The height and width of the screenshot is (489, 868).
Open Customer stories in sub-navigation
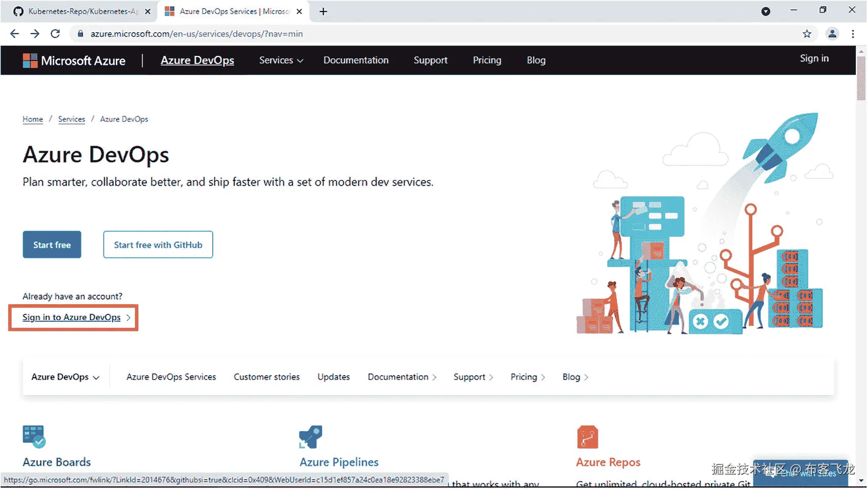267,377
